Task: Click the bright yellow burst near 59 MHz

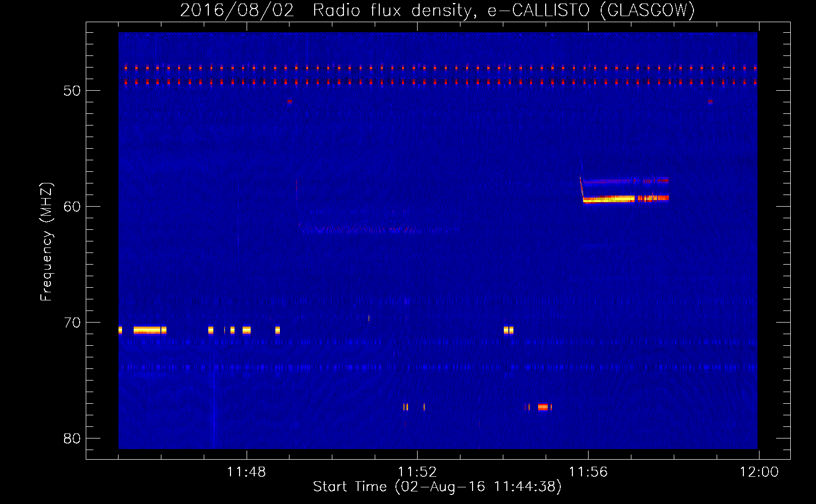Action: tap(609, 199)
